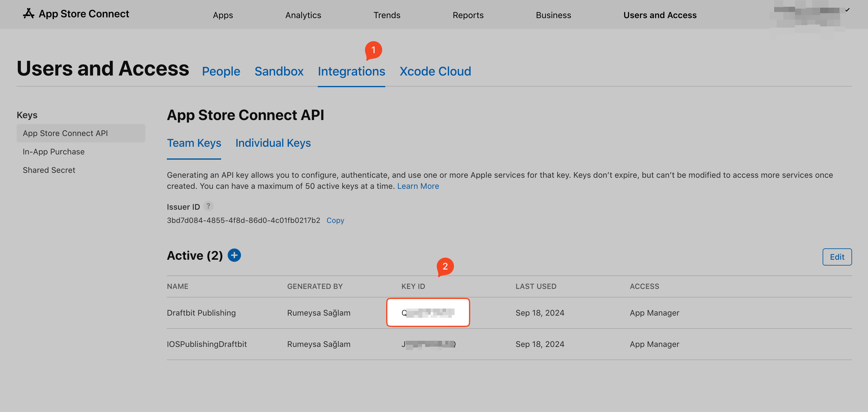Screen dimensions: 868x412
Task: Select the Integrations tab
Action: coord(351,71)
